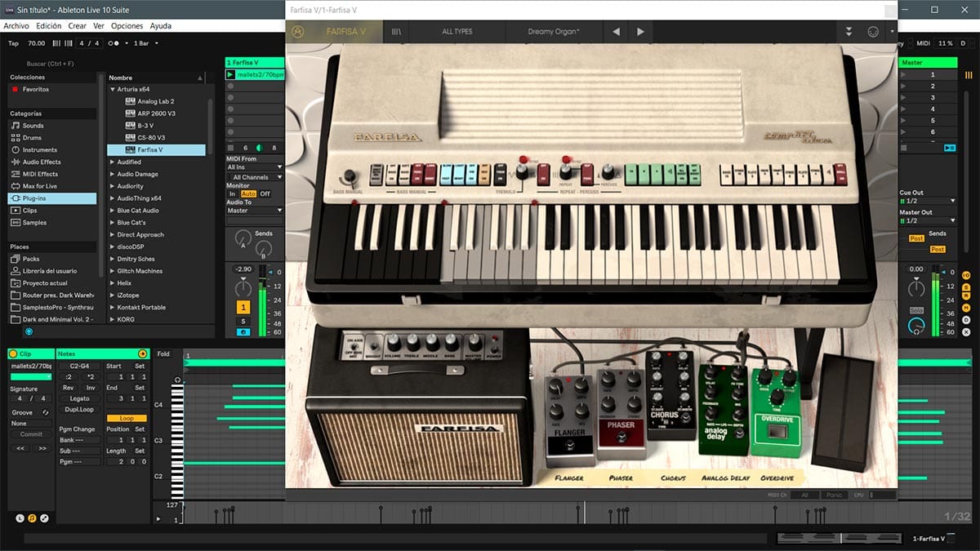Open the Ver menu

99,26
